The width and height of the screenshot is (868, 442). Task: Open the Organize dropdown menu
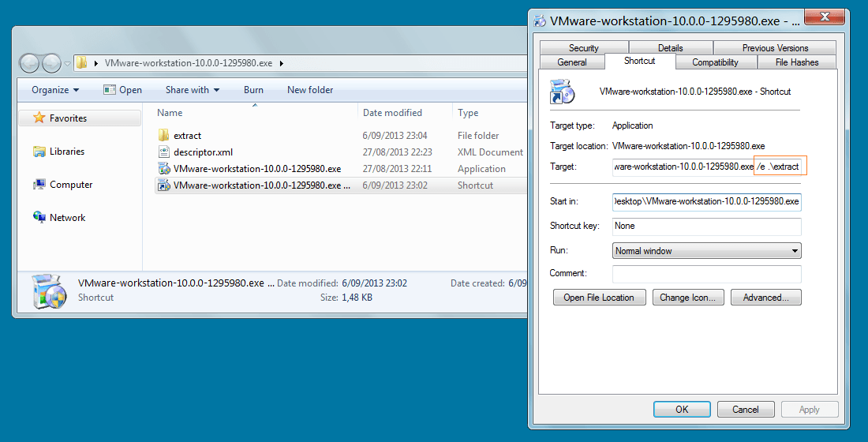pyautogui.click(x=55, y=90)
